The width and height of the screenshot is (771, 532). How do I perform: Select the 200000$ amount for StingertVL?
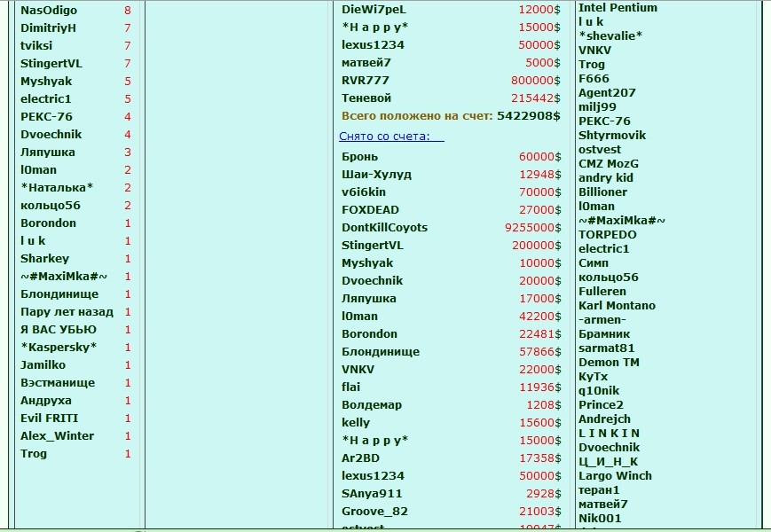537,245
